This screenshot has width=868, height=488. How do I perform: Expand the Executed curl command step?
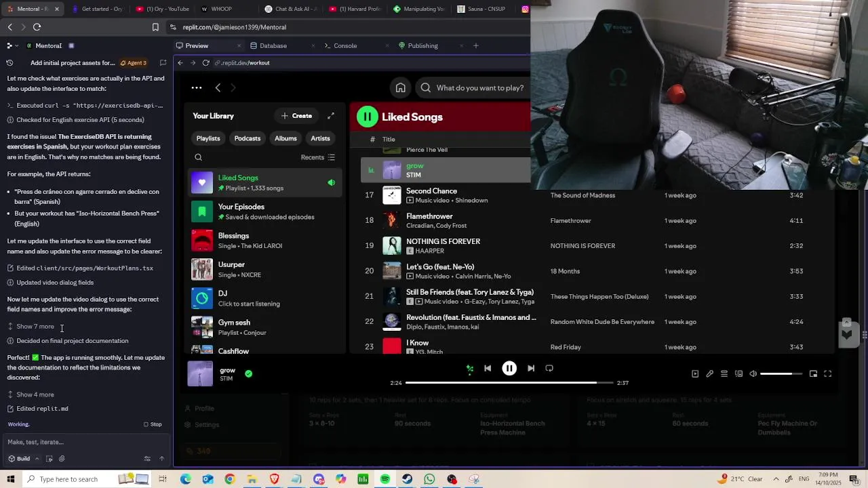[x=85, y=106]
